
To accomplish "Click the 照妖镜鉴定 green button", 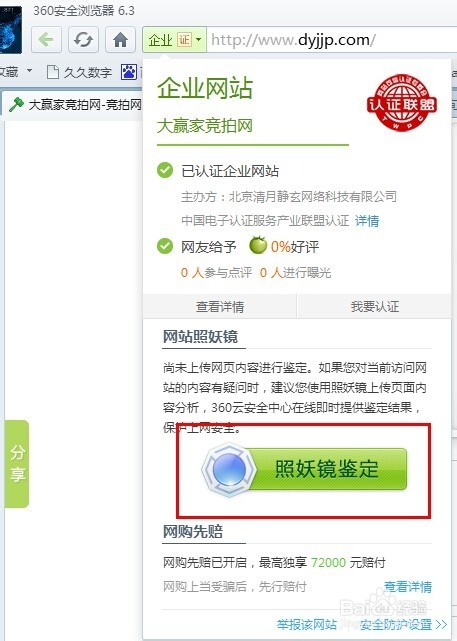I will pos(305,469).
